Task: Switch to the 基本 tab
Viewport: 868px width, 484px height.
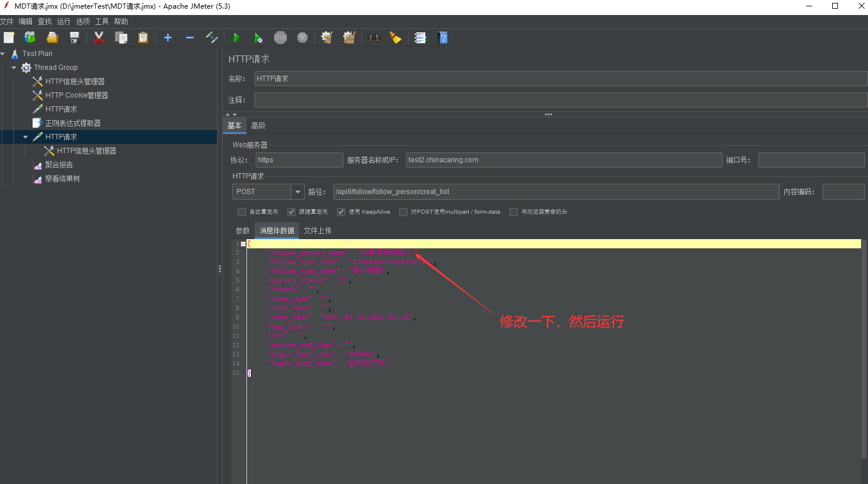Action: point(234,125)
